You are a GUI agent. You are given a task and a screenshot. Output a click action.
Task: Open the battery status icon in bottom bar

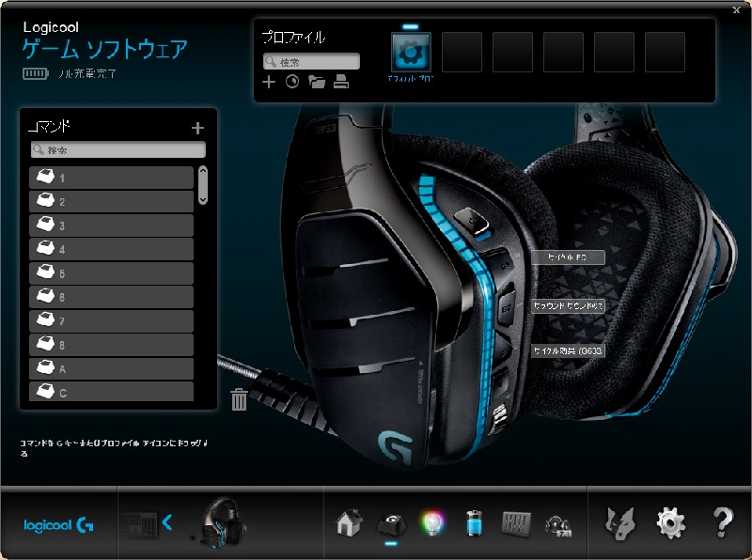click(x=474, y=523)
